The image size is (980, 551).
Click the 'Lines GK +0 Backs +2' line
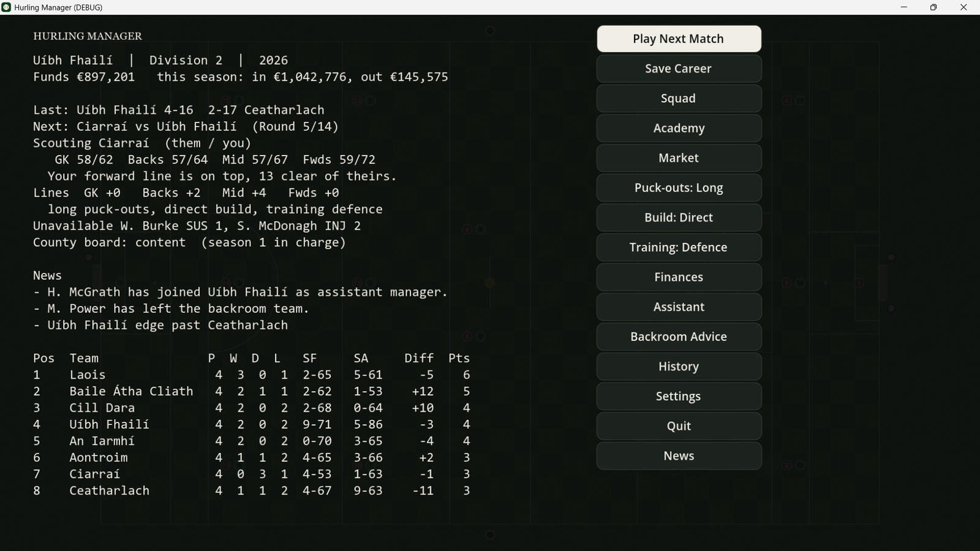click(186, 193)
